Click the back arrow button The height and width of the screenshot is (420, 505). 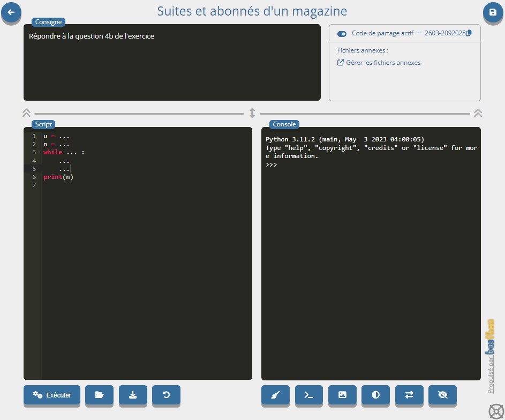point(11,12)
